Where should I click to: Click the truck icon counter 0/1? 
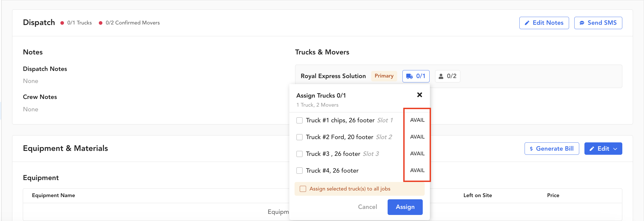[416, 76]
